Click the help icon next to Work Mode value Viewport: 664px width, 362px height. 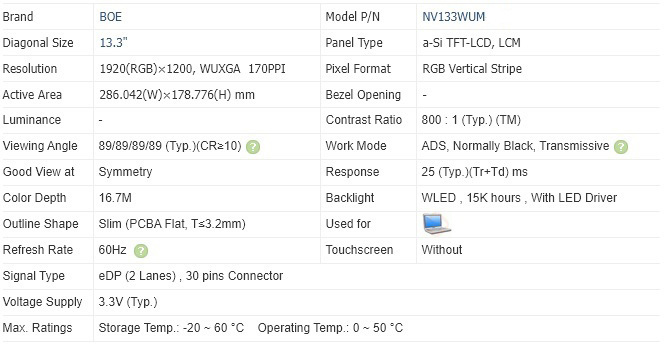point(621,147)
